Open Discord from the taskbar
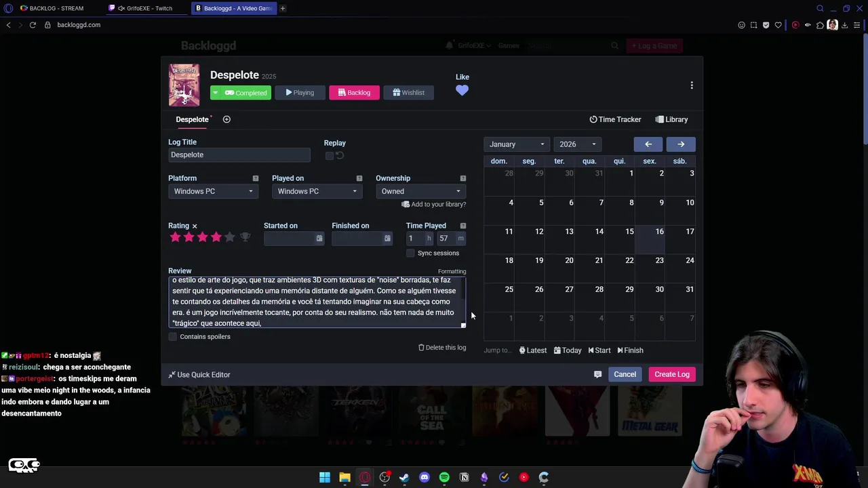The height and width of the screenshot is (488, 868). click(x=425, y=477)
